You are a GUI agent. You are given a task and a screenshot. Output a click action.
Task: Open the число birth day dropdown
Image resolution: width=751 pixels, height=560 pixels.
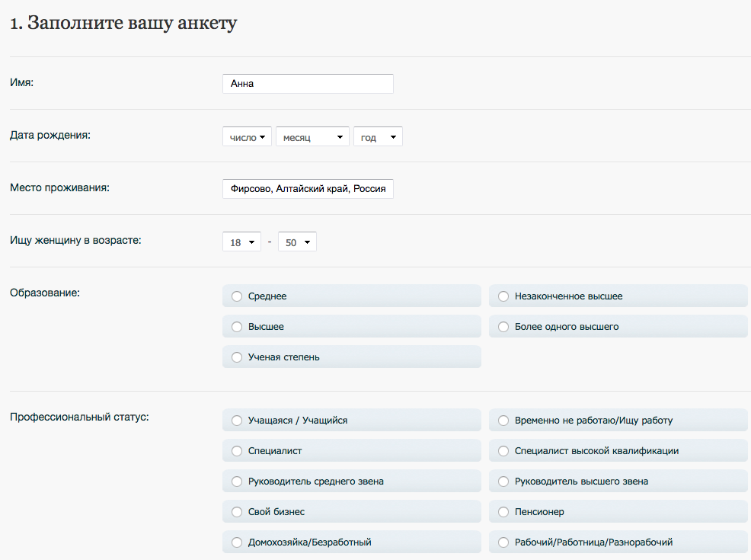point(247,136)
